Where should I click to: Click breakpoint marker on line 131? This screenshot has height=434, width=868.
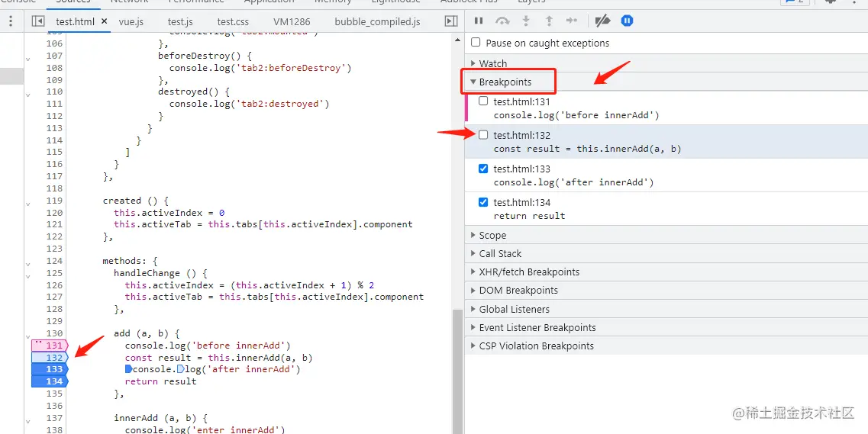coord(50,346)
